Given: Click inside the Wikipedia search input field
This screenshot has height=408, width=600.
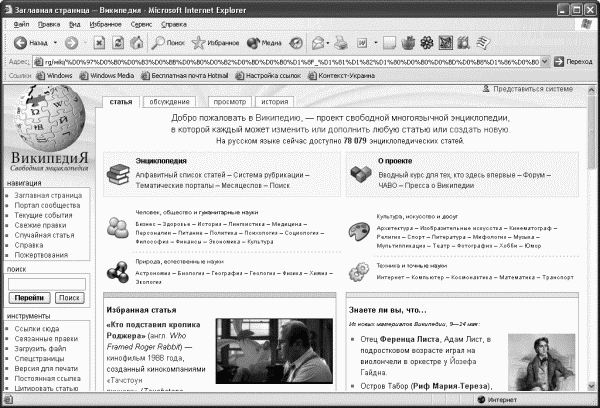Looking at the screenshot, I should coord(47,284).
